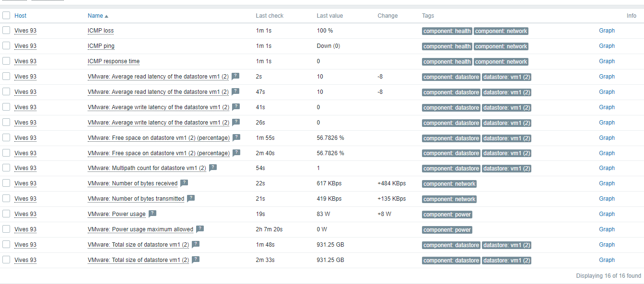Viewport: 644px width, 284px height.
Task: Toggle sort arrow on the Name column
Action: (x=106, y=16)
